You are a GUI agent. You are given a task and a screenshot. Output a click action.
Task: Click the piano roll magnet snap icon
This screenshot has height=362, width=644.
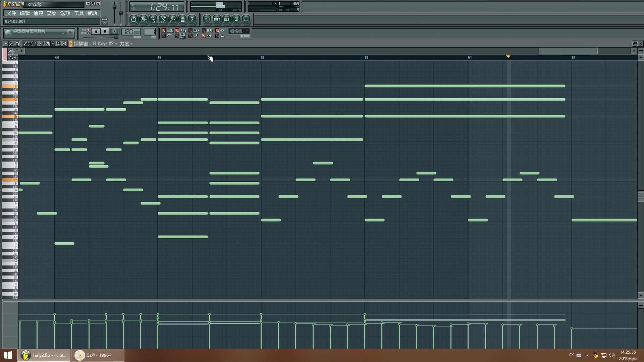pyautogui.click(x=17, y=44)
